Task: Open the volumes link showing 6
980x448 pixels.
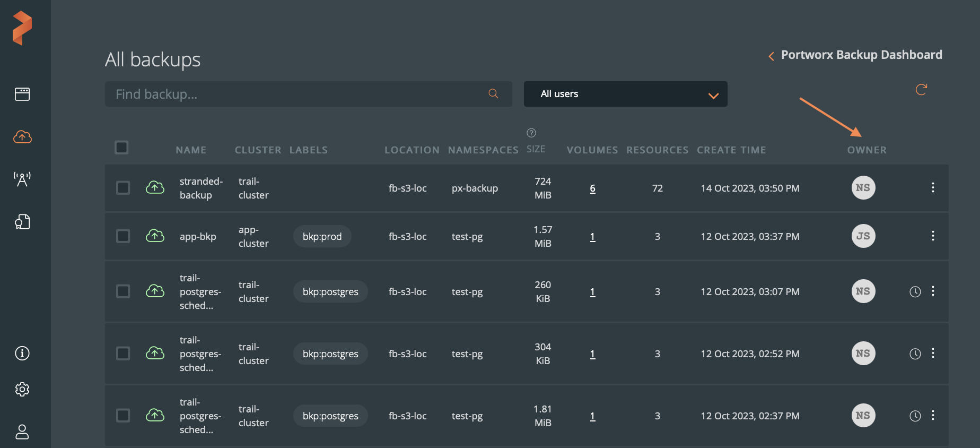Action: coord(592,188)
